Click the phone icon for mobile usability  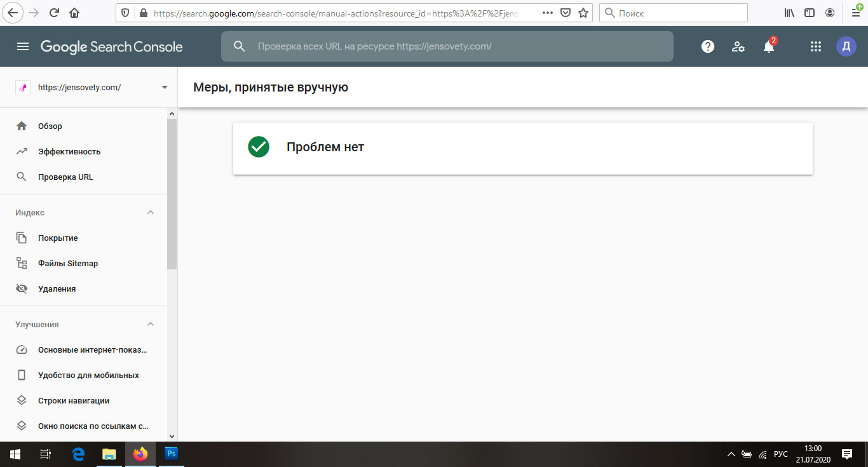(x=22, y=375)
